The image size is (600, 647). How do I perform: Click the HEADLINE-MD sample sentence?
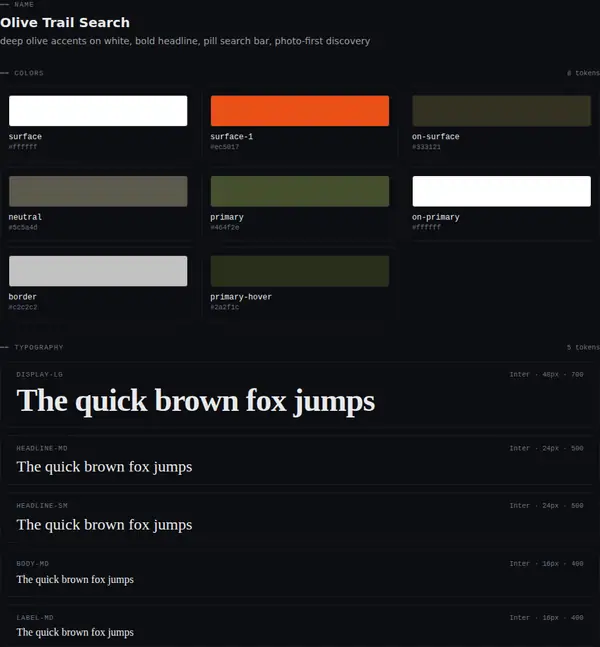coord(104,467)
